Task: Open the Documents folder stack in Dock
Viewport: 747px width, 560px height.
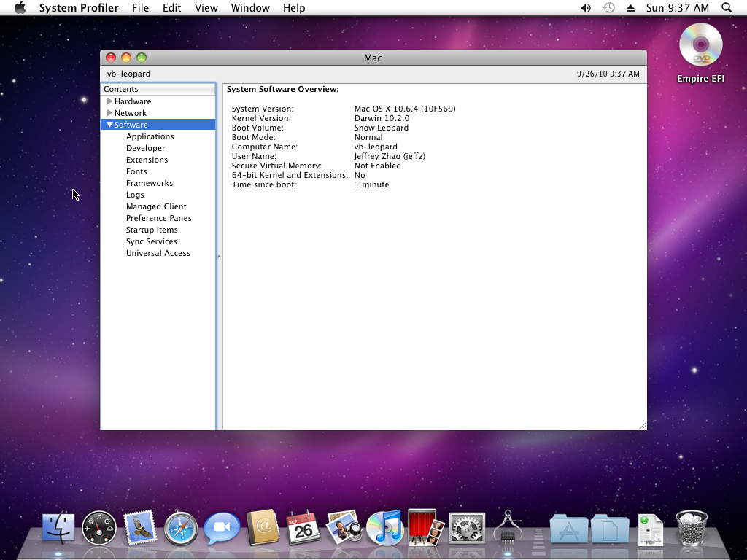Action: [610, 529]
